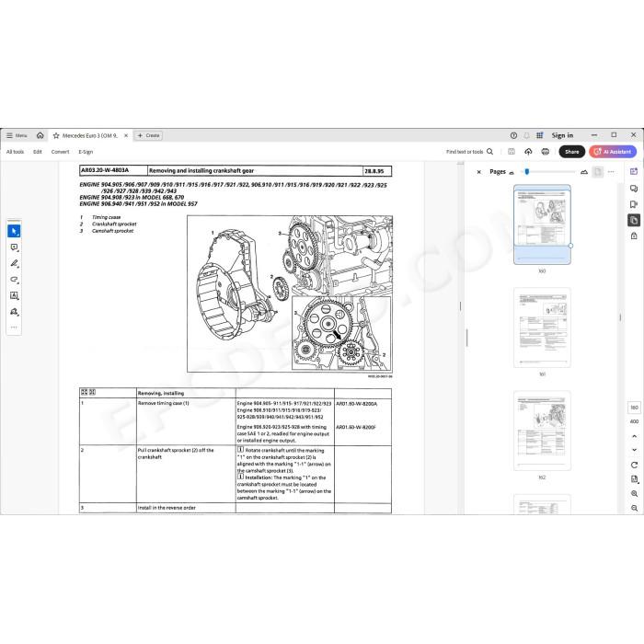Image resolution: width=644 pixels, height=644 pixels.
Task: Click the reference AR01.60-W-8200F
Action: coord(356,427)
